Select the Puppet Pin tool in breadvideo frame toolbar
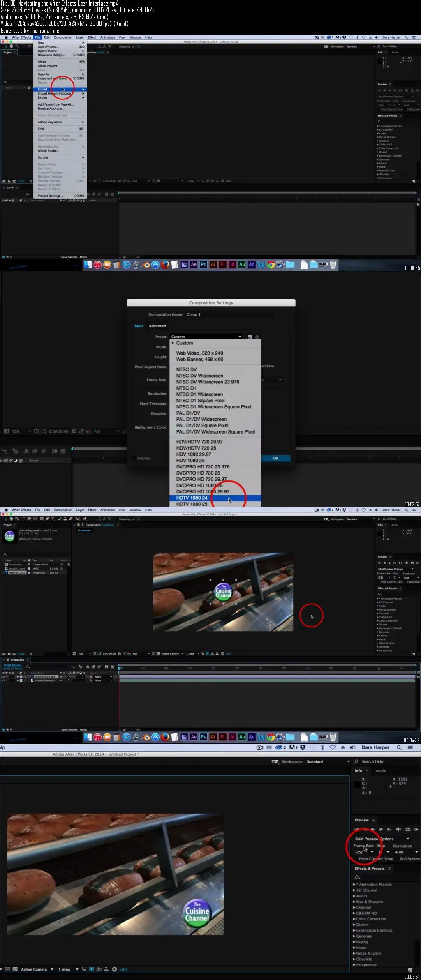 [x=85, y=519]
